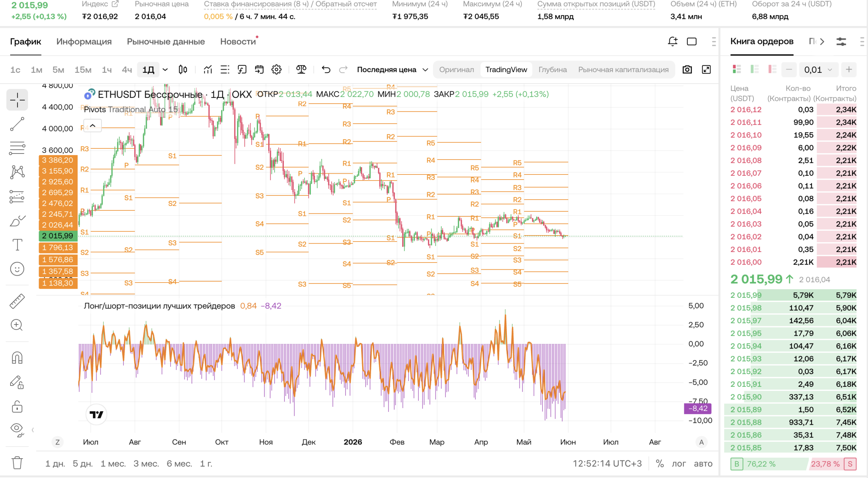Create a price alert with the bell icon

[x=673, y=41]
